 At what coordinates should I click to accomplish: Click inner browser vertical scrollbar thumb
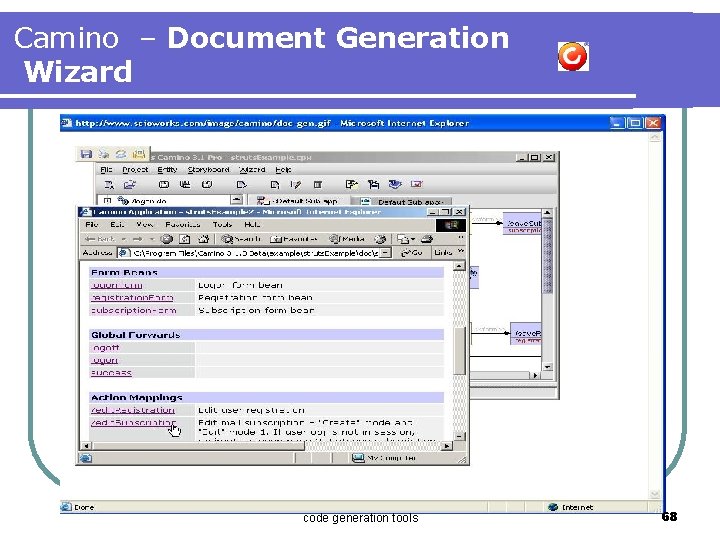[459, 351]
